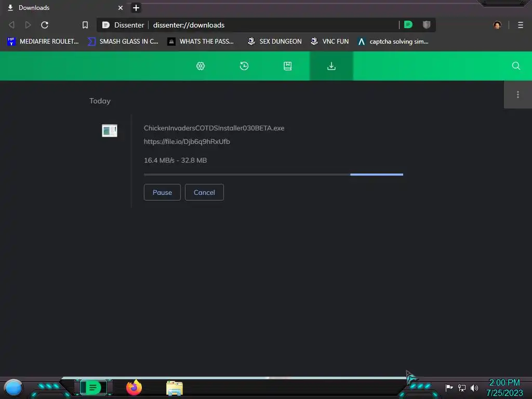
Task: Open the MEDIAFIRE ROULET... bookmark
Action: (x=43, y=42)
